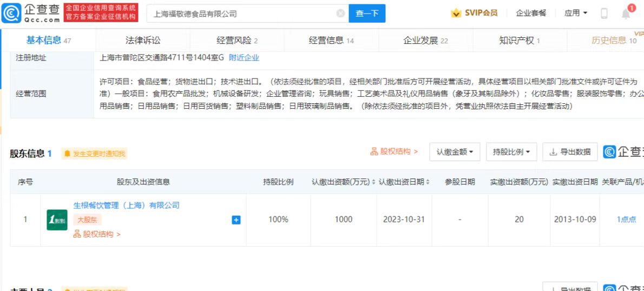Click the paid-in capital 20 cell
The width and height of the screenshot is (644, 291).
pos(519,220)
